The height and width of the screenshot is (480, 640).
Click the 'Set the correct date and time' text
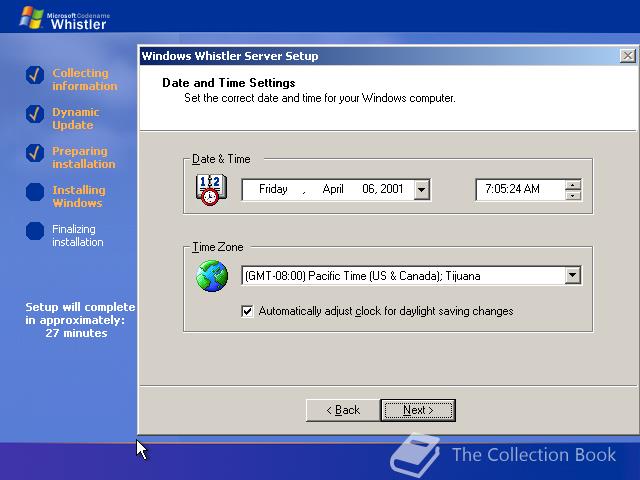tap(320, 98)
